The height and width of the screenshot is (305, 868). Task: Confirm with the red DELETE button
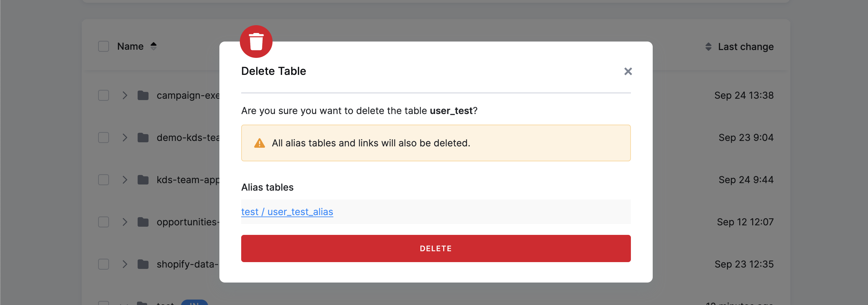[436, 248]
